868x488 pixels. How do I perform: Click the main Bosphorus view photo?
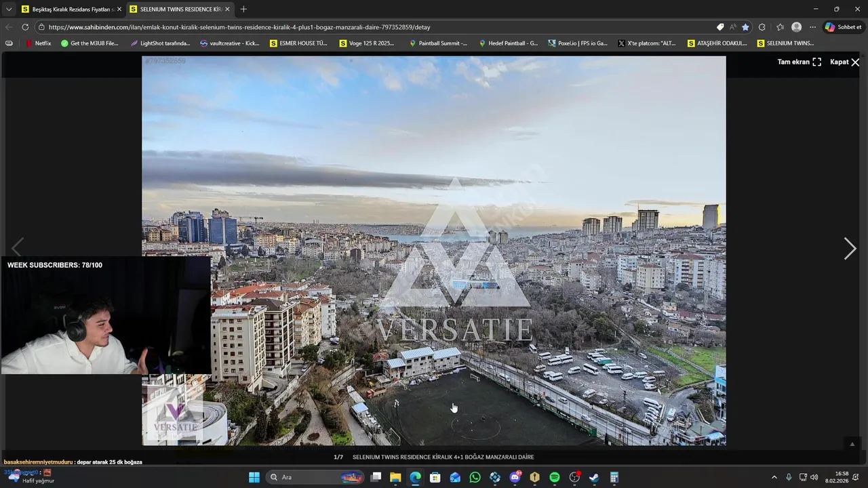(434, 251)
